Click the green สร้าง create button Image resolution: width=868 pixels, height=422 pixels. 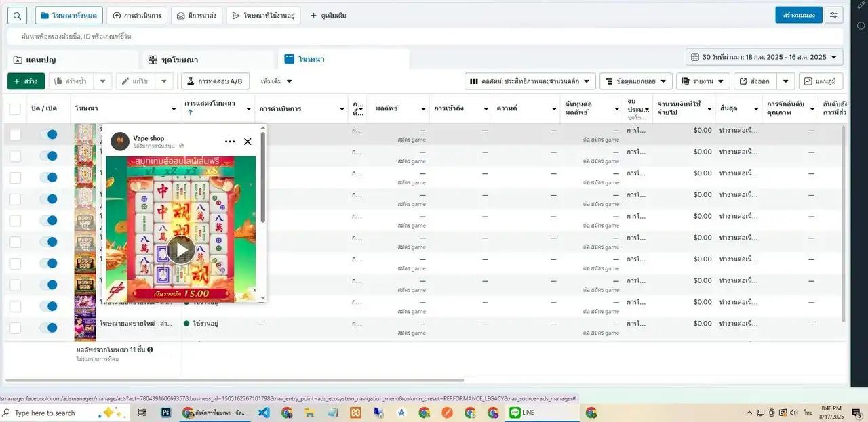tap(26, 81)
